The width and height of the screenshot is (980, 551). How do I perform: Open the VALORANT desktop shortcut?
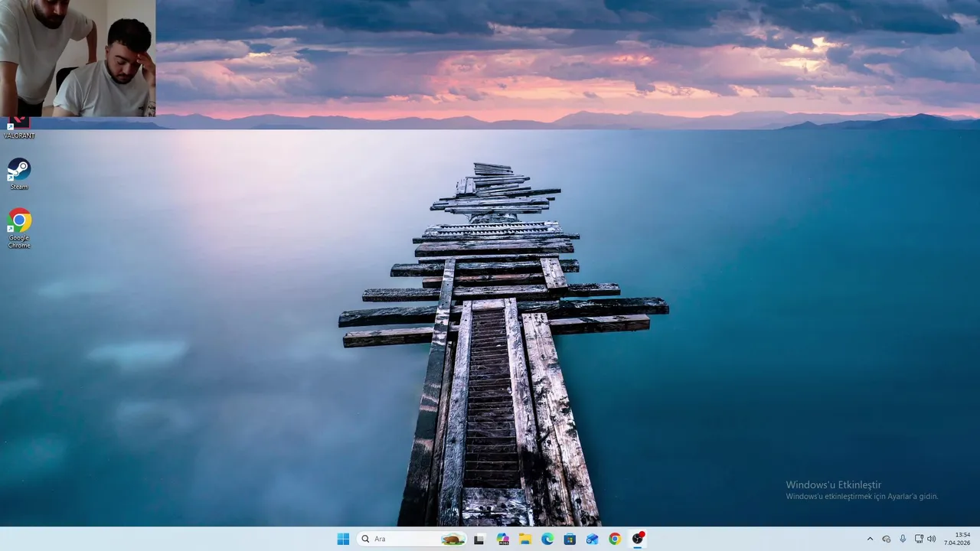pos(19,127)
